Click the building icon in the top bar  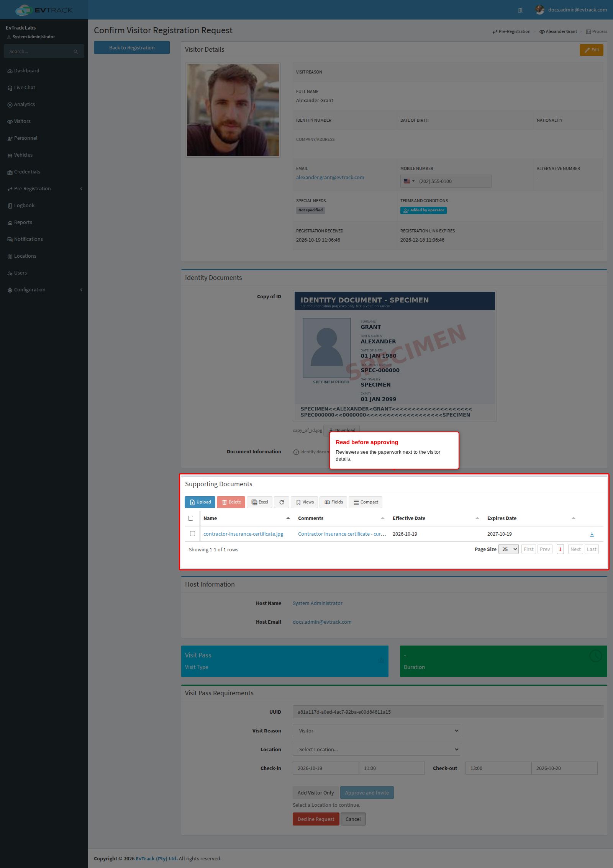(x=520, y=10)
